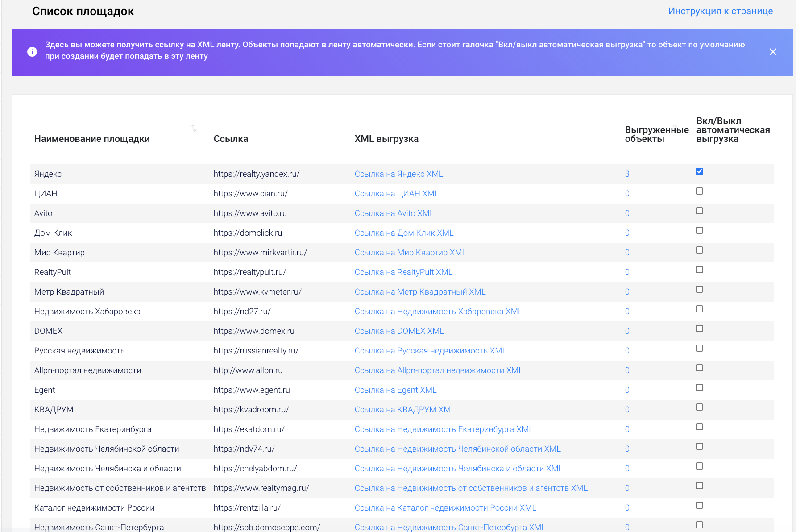Click https://domclick.ru text
The image size is (796, 532).
pyautogui.click(x=248, y=233)
